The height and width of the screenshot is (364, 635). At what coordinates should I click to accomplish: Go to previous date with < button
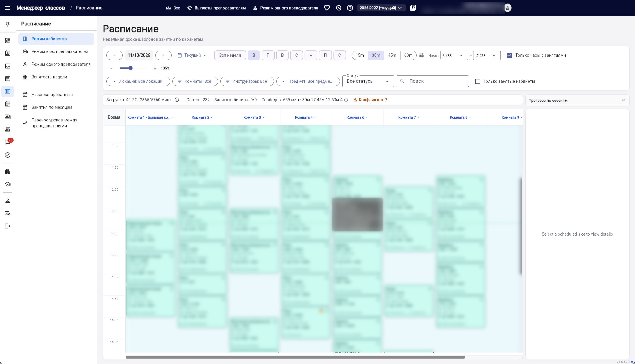tap(115, 55)
